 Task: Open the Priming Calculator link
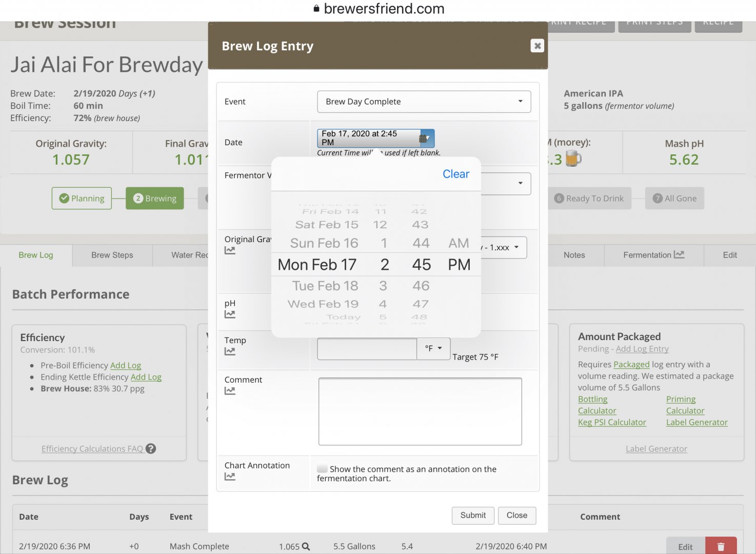685,405
